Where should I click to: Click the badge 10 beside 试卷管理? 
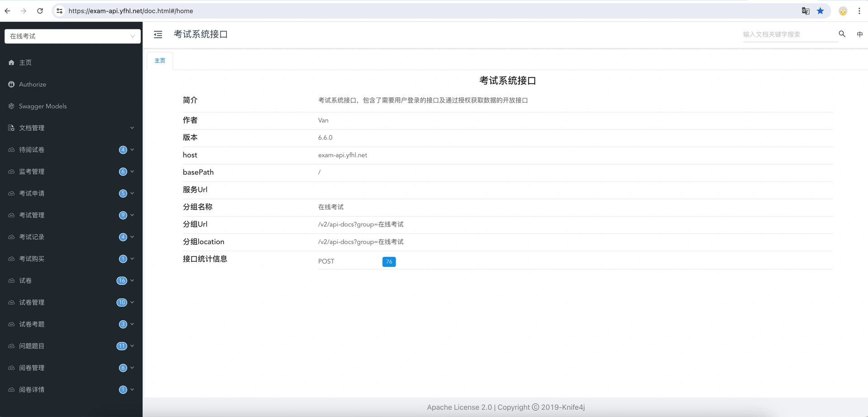[122, 302]
